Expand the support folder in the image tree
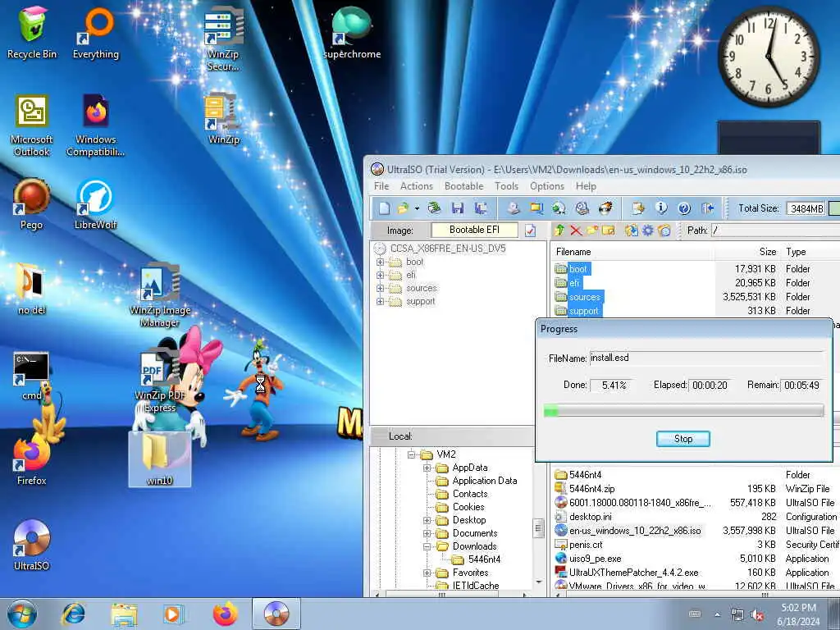Screen dimensions: 840x630 tap(380, 302)
